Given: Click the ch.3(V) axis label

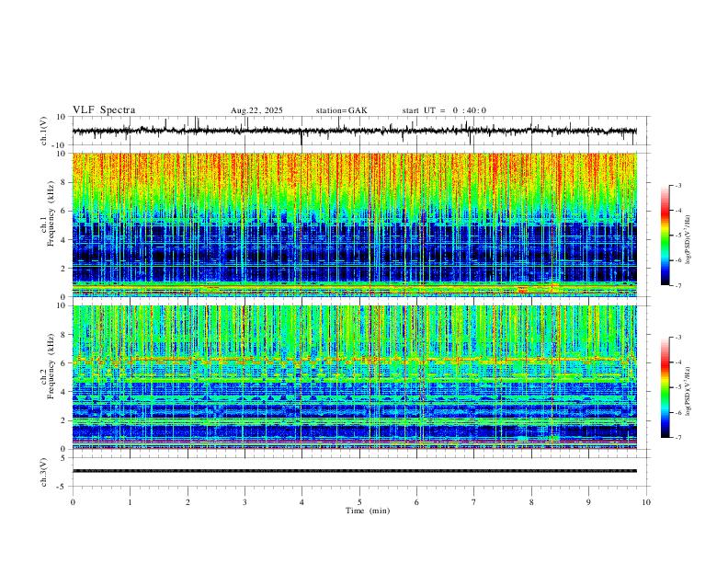Looking at the screenshot, I should [44, 472].
